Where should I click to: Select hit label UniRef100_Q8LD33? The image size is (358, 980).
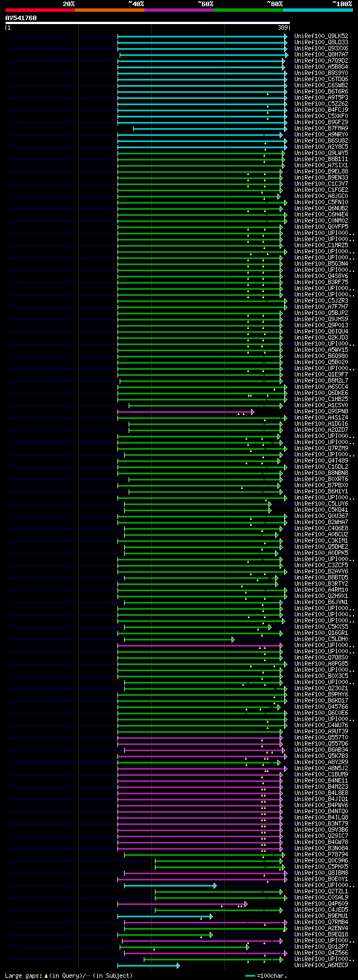(321, 42)
